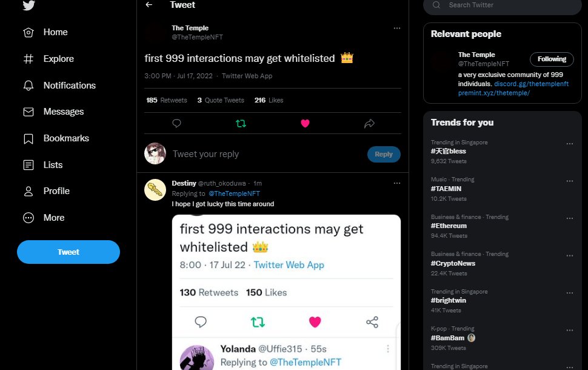The width and height of the screenshot is (588, 370).
Task: Click the Tweet your reply field
Action: click(266, 154)
